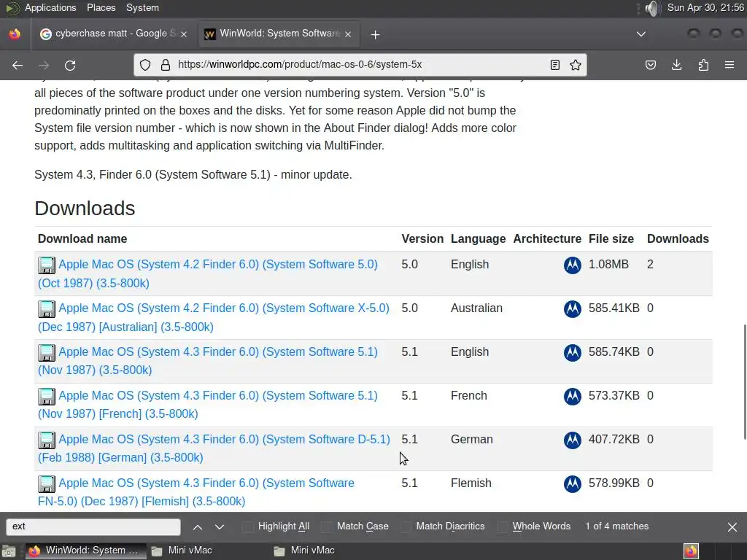Open System Software X-5.0 Australian download link

214,318
